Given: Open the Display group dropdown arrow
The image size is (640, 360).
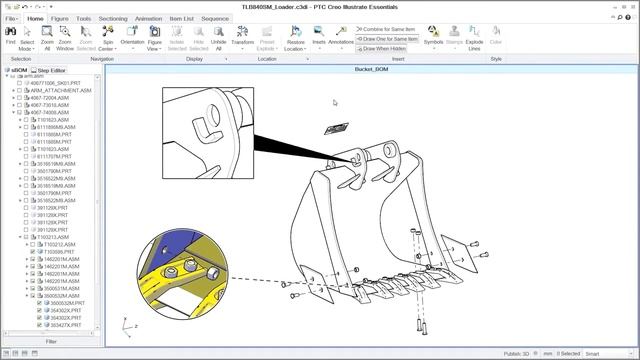Looking at the screenshot, I should tap(227, 59).
